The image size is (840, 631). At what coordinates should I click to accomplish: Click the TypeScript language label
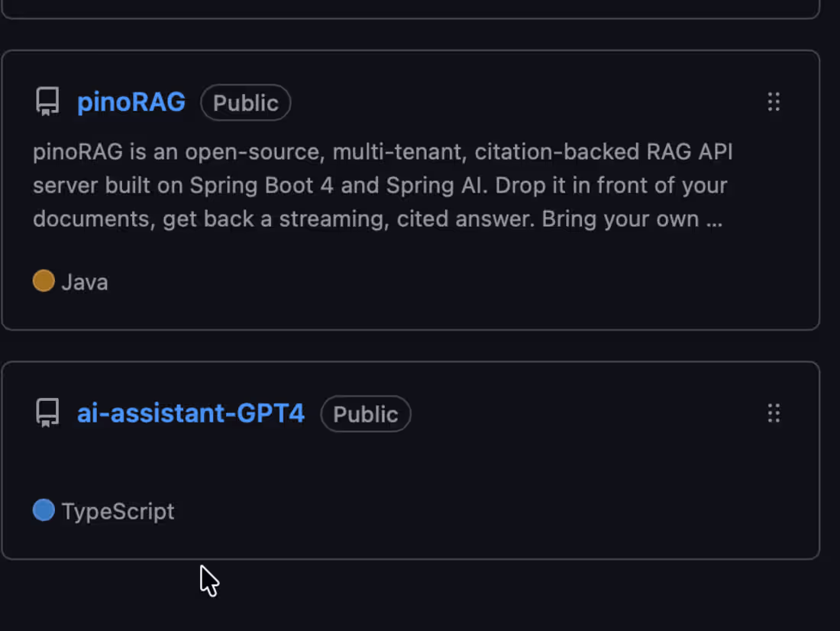pos(118,512)
